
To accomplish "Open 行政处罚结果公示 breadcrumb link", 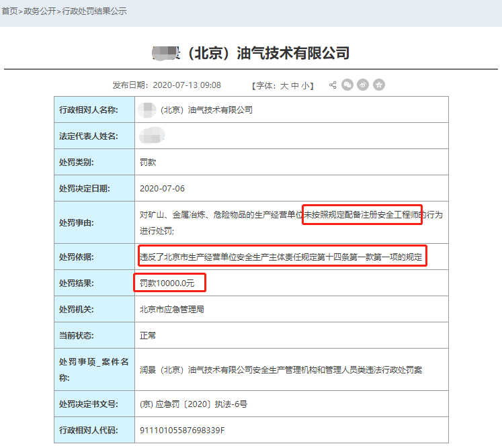I will (x=94, y=11).
